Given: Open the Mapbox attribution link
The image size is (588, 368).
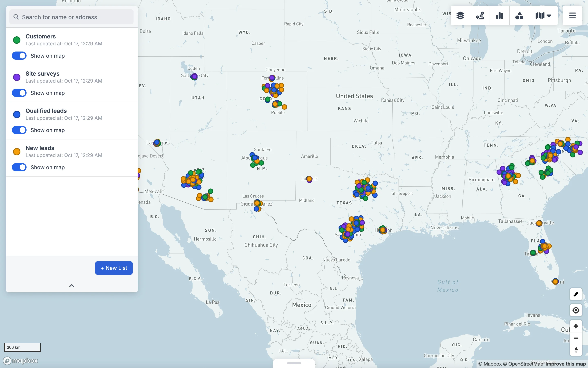Looking at the screenshot, I should (490, 364).
